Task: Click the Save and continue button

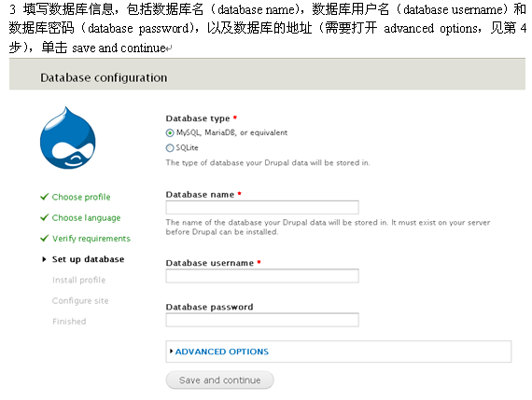Action: (x=220, y=380)
